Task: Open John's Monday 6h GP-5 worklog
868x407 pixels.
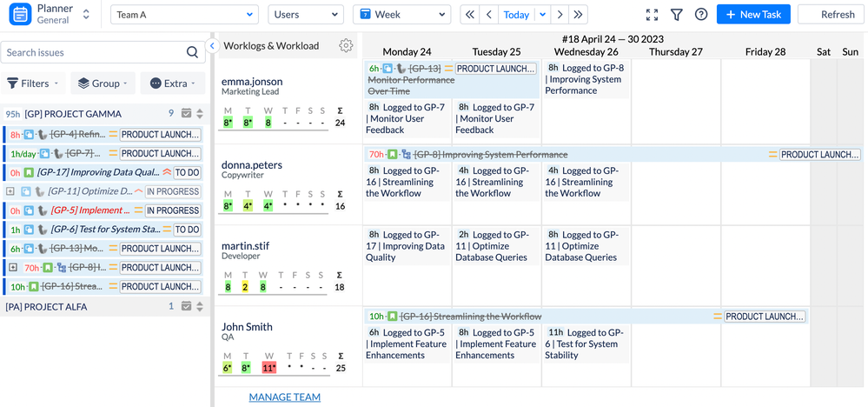Action: click(407, 344)
